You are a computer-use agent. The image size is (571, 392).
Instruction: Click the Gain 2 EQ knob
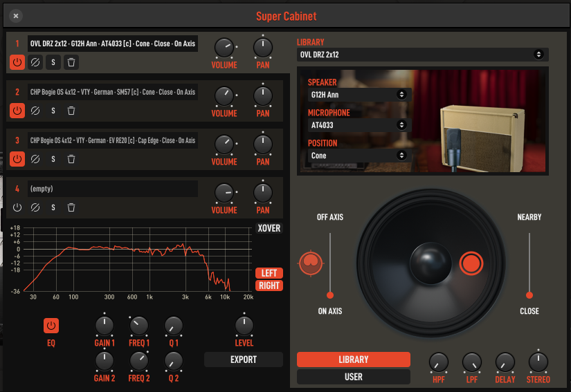point(105,361)
